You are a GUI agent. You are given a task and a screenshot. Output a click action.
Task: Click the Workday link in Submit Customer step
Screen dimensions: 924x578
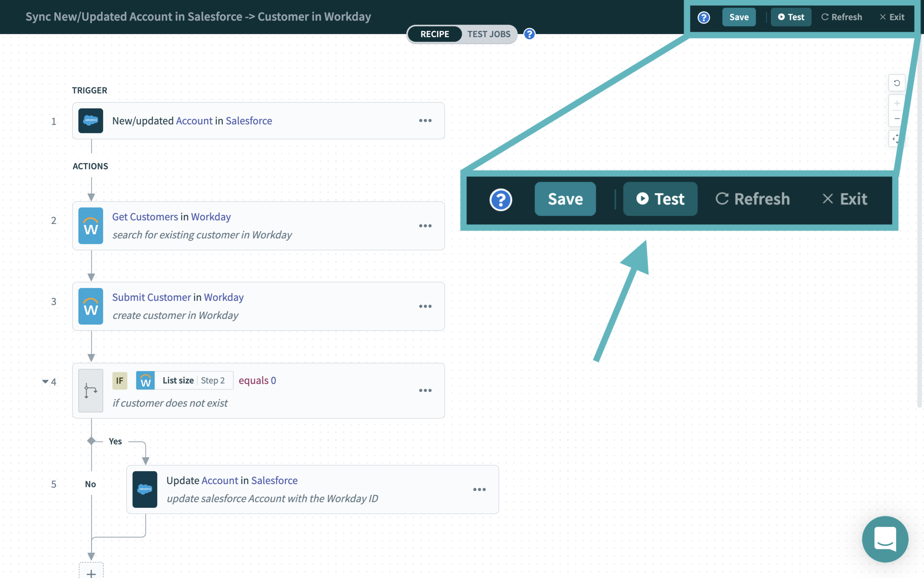click(224, 297)
